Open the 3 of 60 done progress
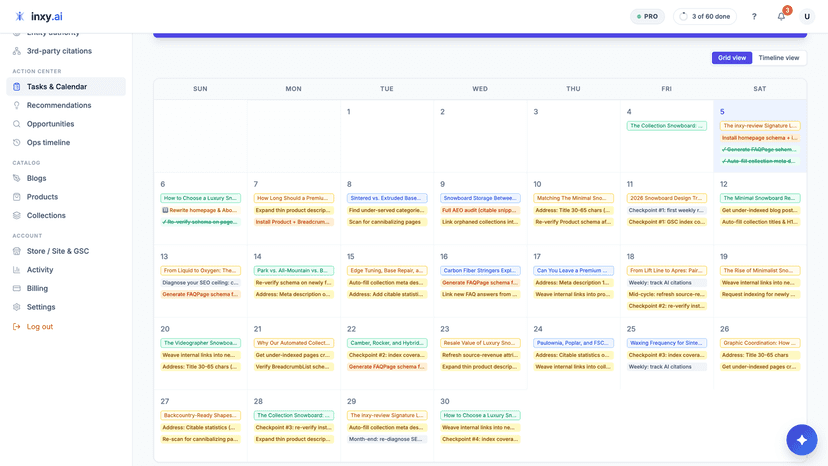 point(705,16)
